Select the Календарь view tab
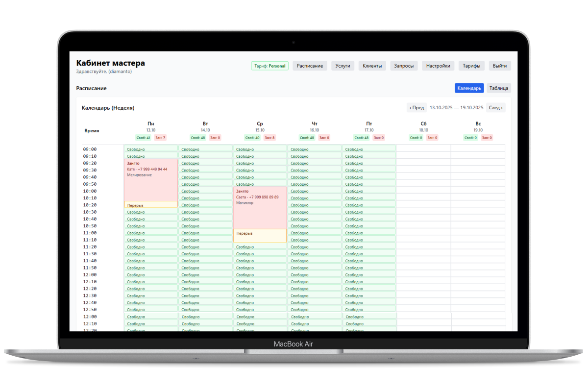 click(x=469, y=88)
